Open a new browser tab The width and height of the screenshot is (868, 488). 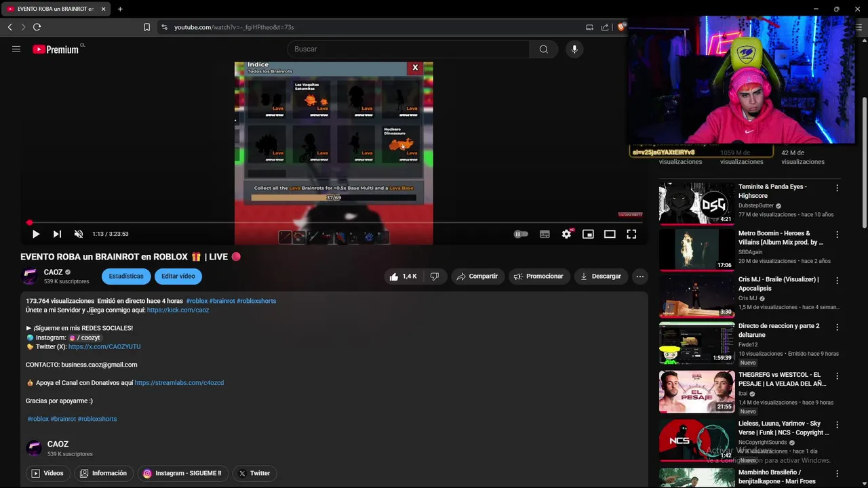(x=120, y=9)
